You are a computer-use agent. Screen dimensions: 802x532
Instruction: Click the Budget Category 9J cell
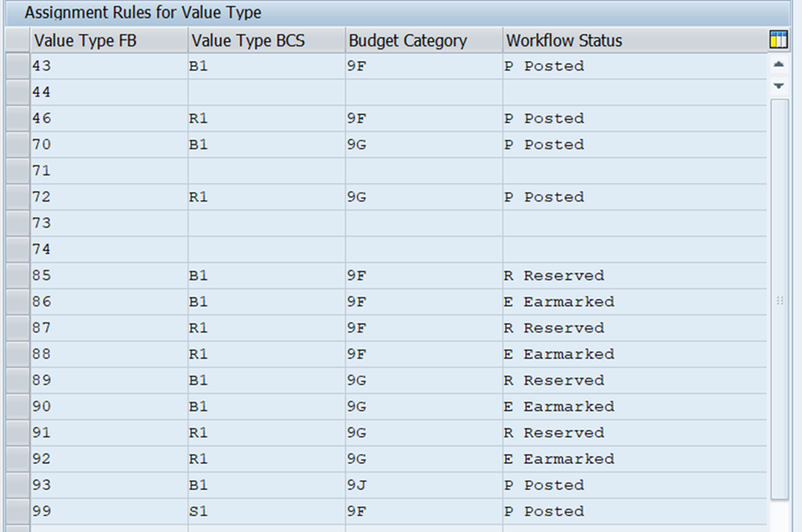[x=423, y=485]
